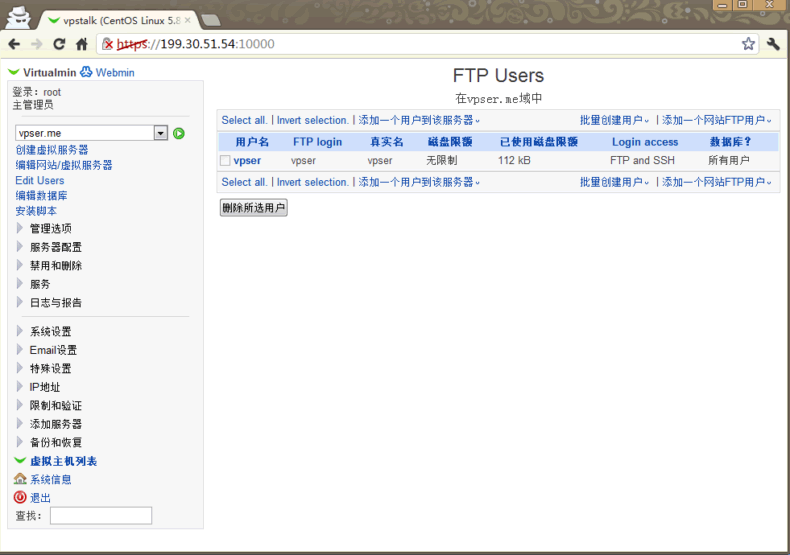Click top Select all link
The image size is (790, 555).
tap(244, 120)
